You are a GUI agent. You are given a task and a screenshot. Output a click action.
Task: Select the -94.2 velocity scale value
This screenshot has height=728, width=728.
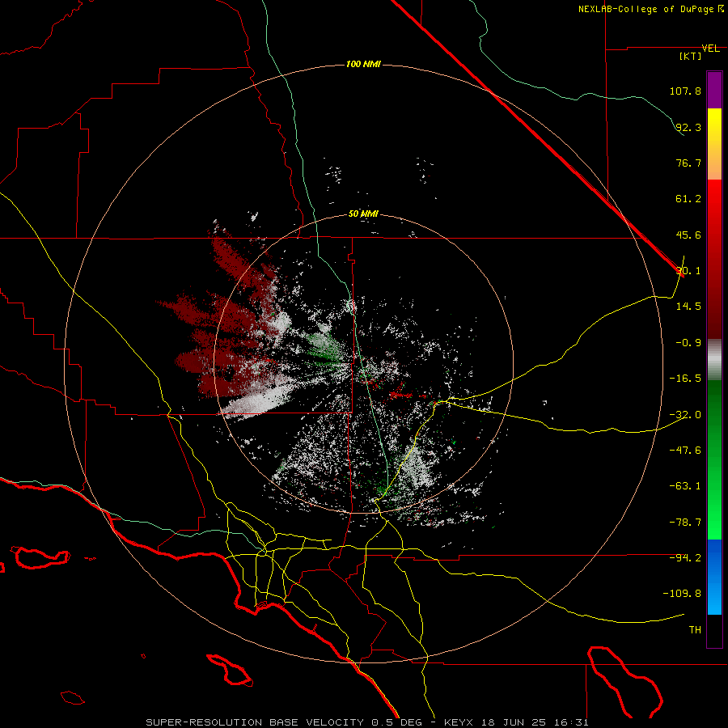click(x=685, y=557)
